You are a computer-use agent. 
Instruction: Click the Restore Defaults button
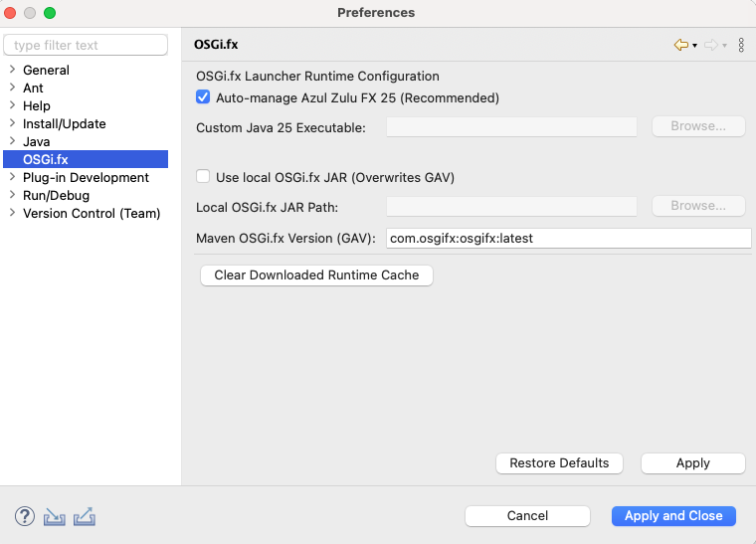tap(559, 463)
